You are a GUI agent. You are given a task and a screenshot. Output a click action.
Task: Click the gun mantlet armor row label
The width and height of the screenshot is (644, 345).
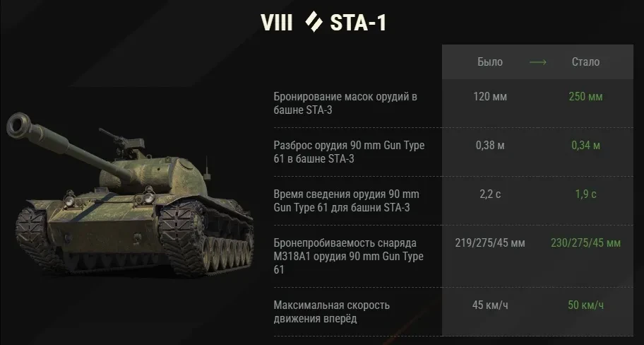pos(345,103)
